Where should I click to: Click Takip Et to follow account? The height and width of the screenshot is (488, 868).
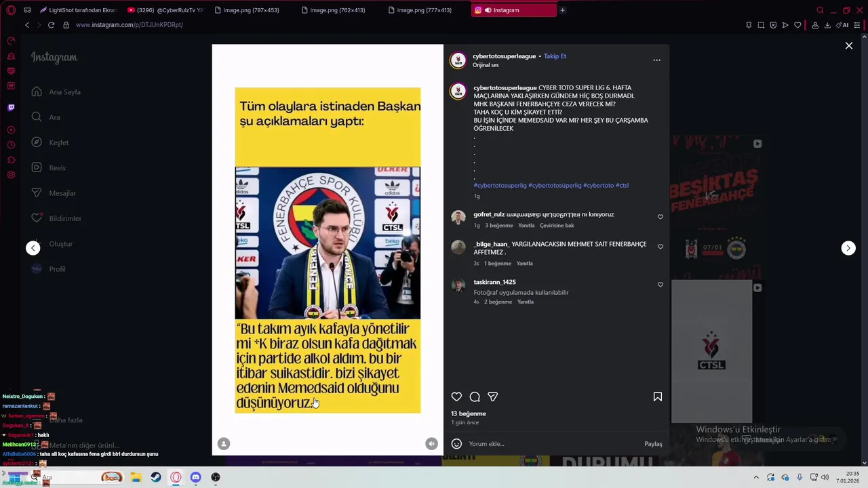click(x=555, y=56)
